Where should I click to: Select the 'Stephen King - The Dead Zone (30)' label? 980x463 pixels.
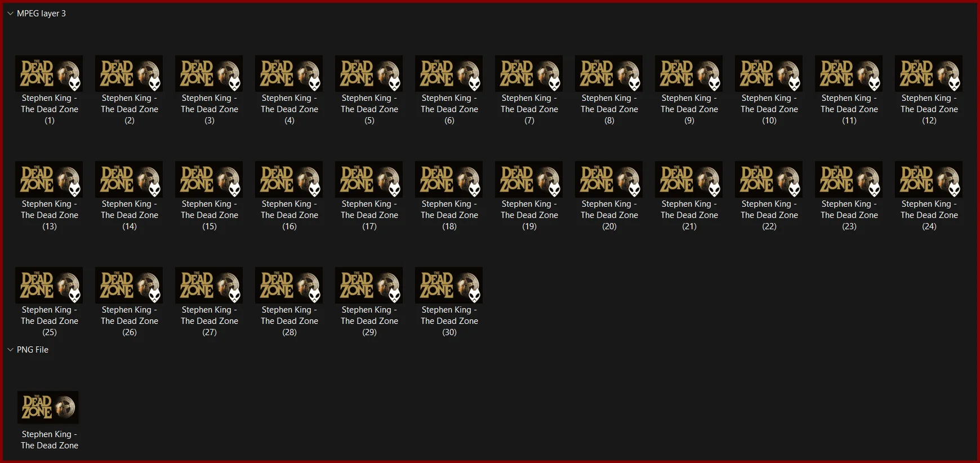point(449,321)
